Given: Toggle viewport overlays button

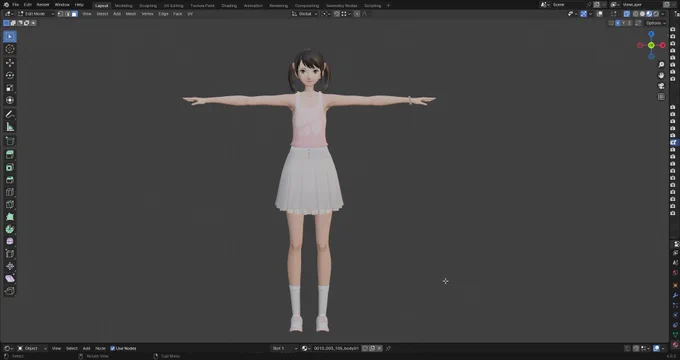Looking at the screenshot, I should 600,14.
